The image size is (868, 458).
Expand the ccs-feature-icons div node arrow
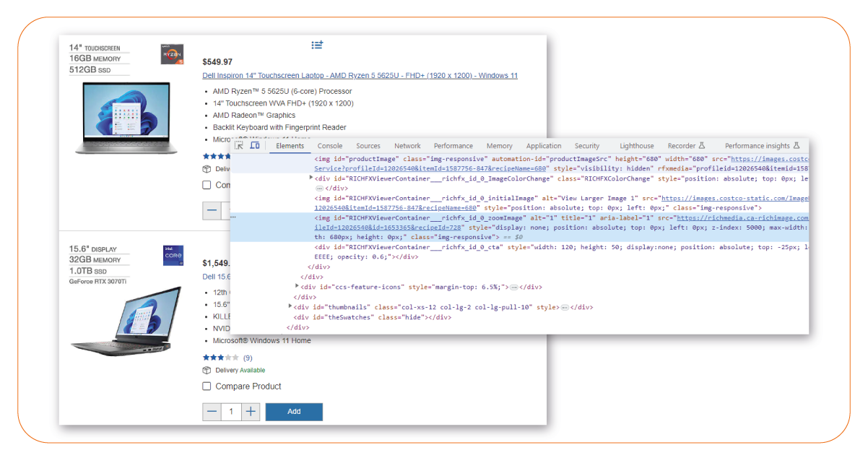[297, 287]
